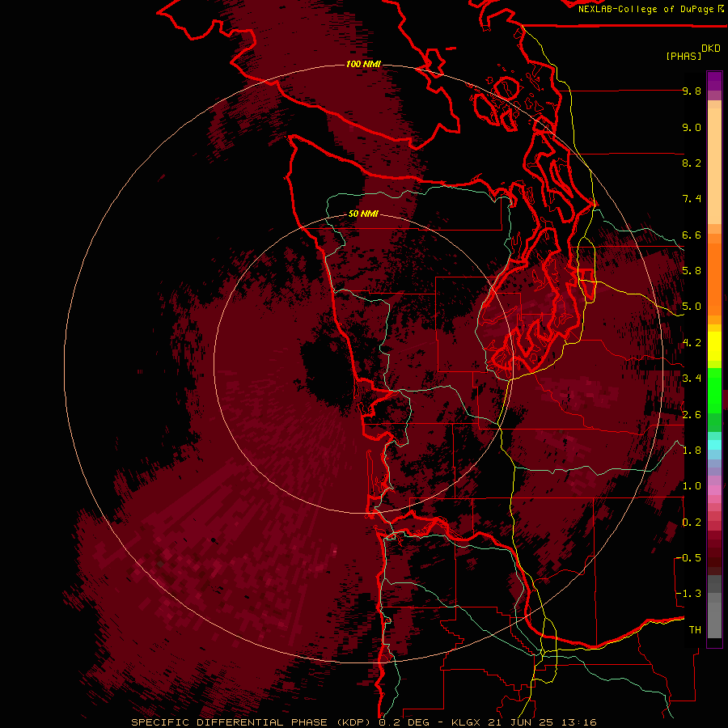Viewport: 728px width, 728px height.
Task: Click the TH threshold label on legend
Action: coord(695,630)
